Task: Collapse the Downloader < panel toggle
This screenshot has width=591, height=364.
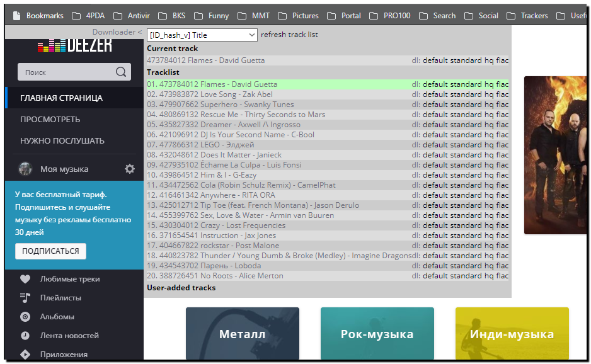Action: (117, 32)
